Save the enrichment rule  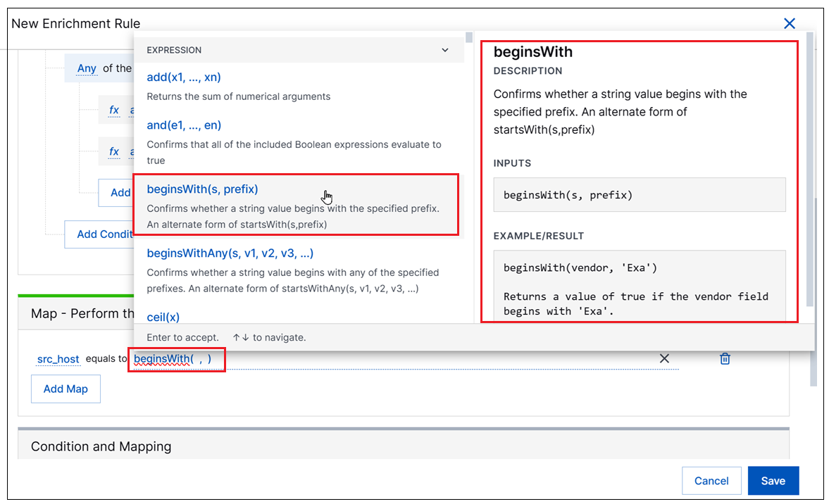(x=773, y=481)
